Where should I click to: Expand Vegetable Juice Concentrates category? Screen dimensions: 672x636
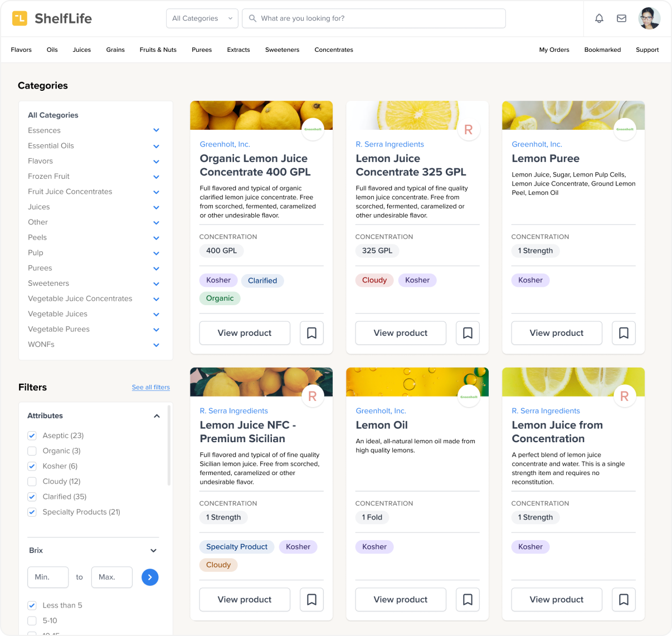[157, 299]
